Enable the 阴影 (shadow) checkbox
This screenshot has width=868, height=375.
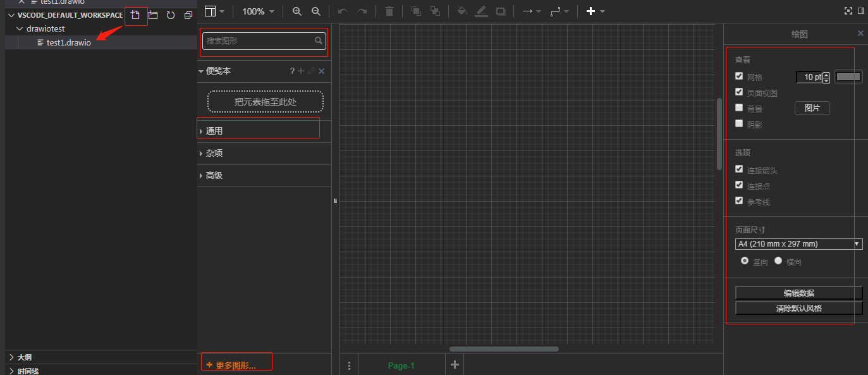pyautogui.click(x=739, y=123)
